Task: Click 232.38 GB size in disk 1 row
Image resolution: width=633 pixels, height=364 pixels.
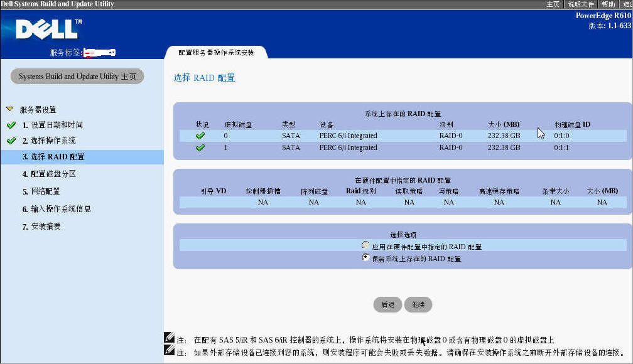Action: point(504,147)
